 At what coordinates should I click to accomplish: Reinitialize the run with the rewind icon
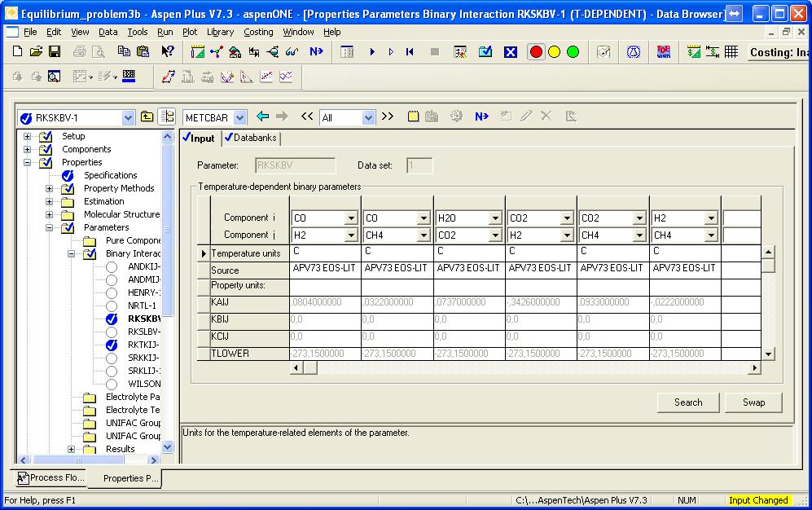(x=410, y=52)
